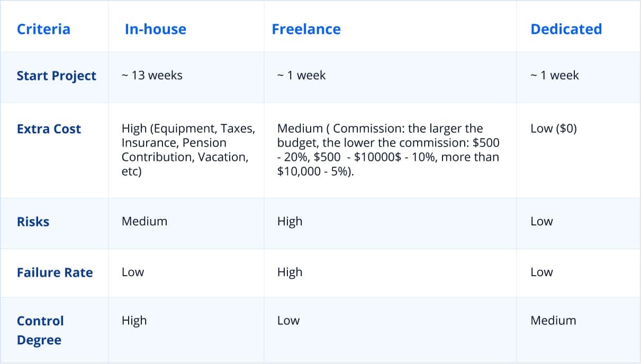Select the Dedicated Risks Low cell
Viewport: 641px width, 364px height.
coord(541,221)
